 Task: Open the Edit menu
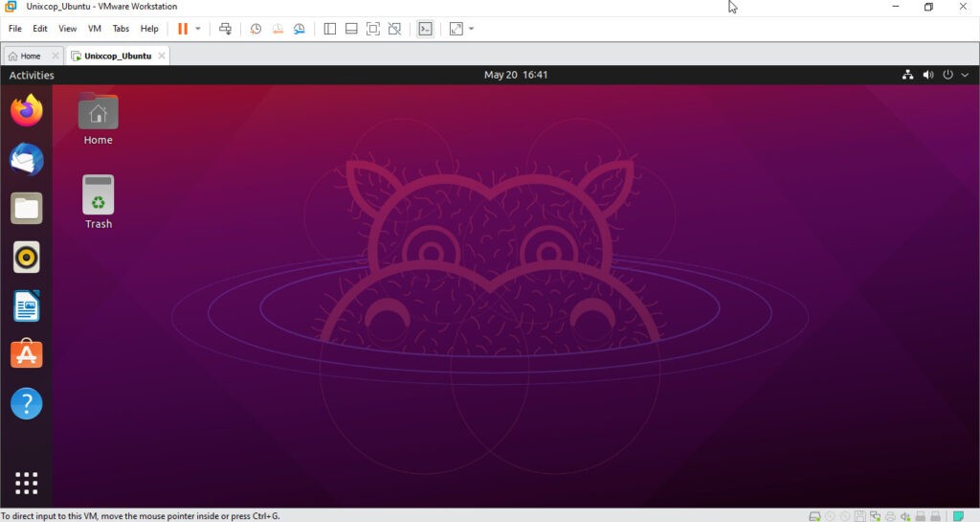(x=40, y=29)
